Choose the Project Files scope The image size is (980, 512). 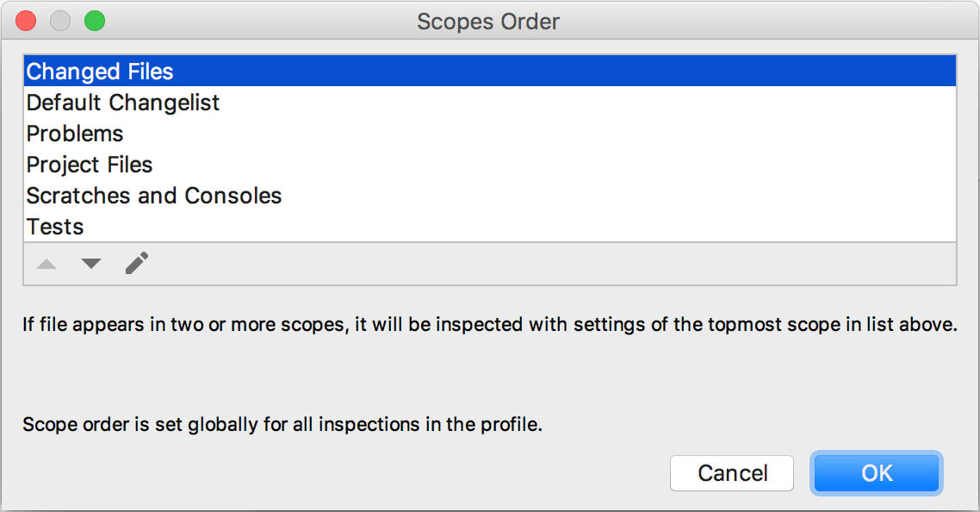[490, 165]
